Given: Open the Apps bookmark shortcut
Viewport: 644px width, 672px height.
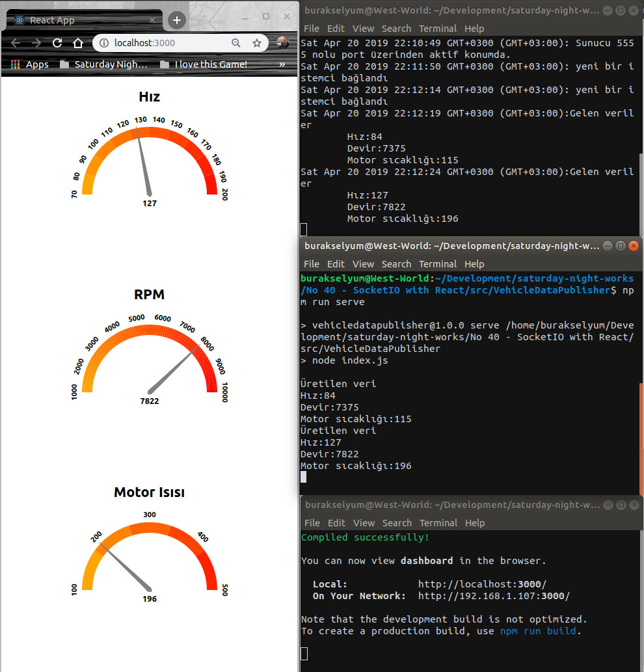Looking at the screenshot, I should pos(30,64).
